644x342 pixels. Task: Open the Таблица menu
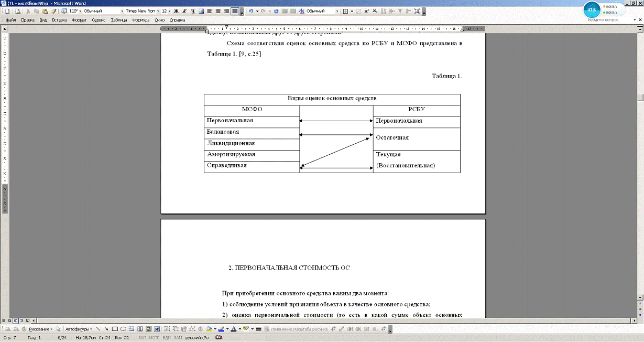click(119, 20)
